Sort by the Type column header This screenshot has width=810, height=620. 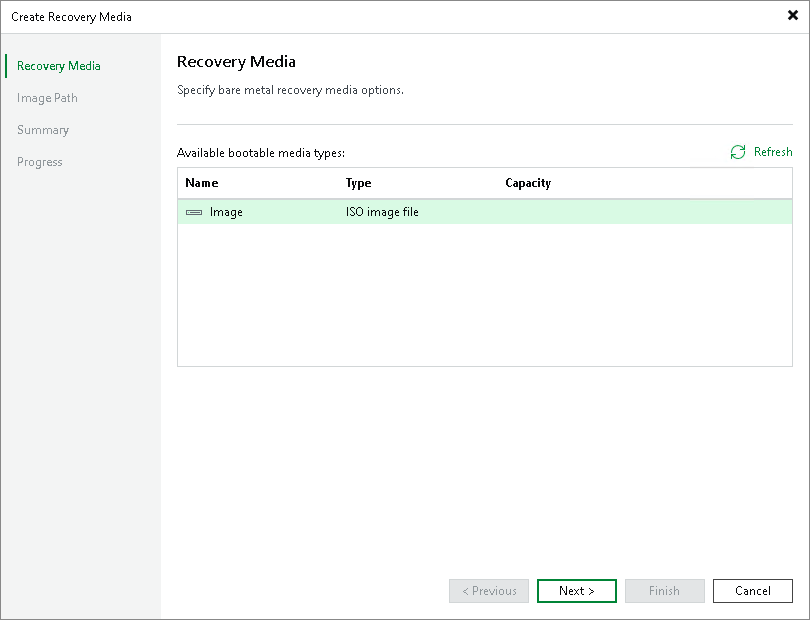[359, 183]
